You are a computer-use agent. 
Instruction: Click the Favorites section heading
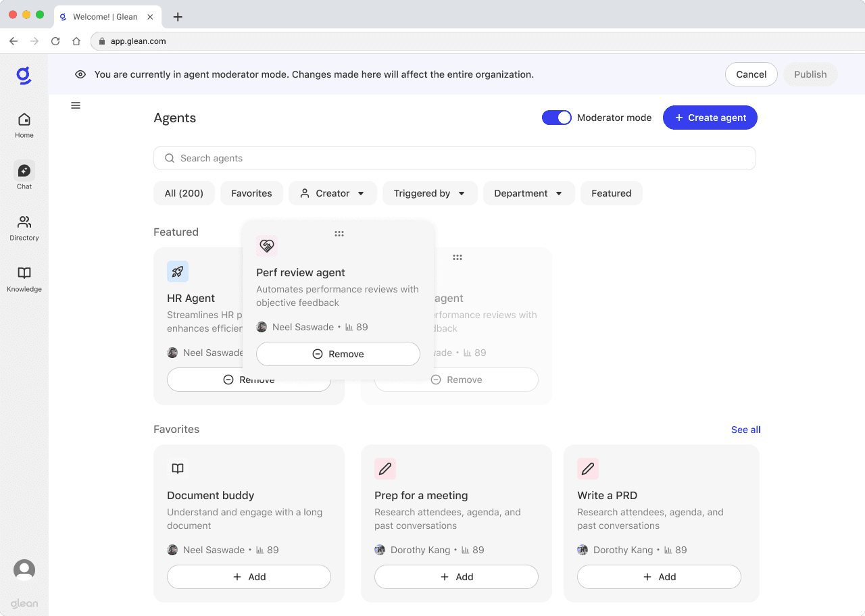(x=176, y=429)
